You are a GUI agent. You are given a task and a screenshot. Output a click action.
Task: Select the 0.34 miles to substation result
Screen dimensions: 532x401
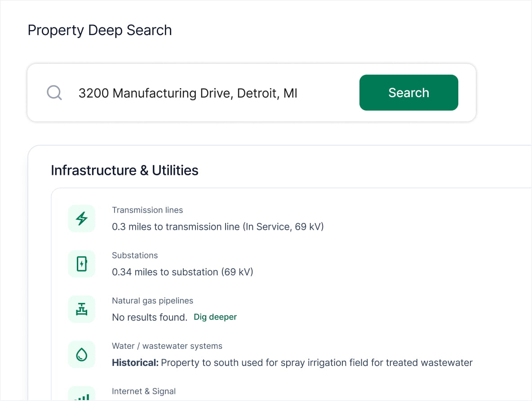tap(182, 272)
